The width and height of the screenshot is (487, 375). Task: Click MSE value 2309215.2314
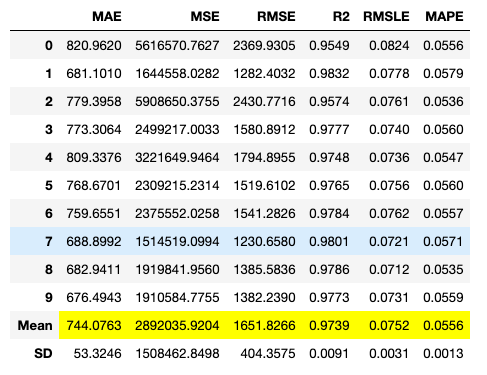177,185
